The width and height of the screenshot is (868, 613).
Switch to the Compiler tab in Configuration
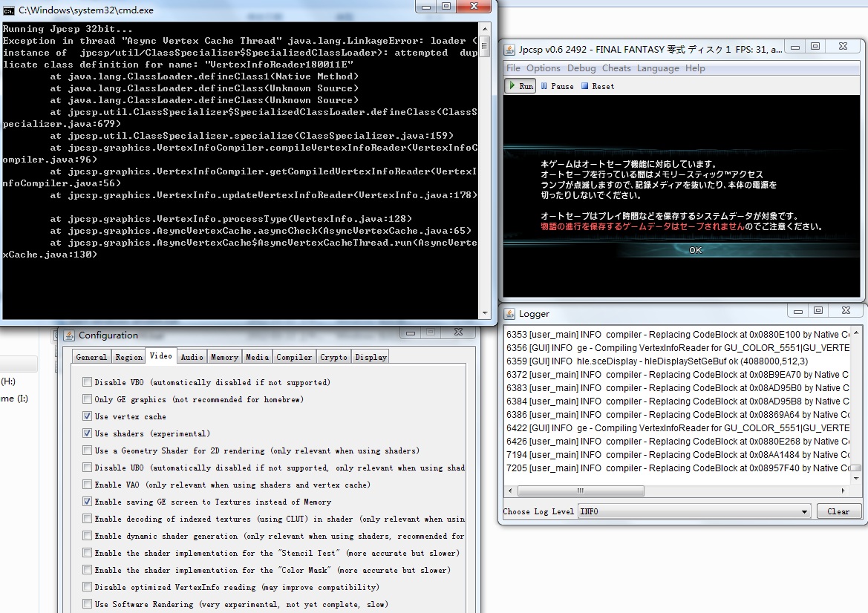click(x=295, y=357)
